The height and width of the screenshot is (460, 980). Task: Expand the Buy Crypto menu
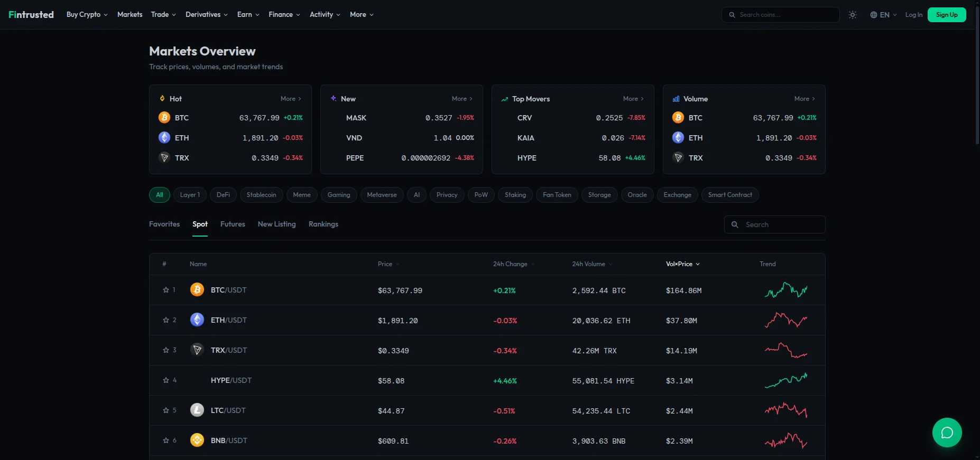click(x=87, y=15)
